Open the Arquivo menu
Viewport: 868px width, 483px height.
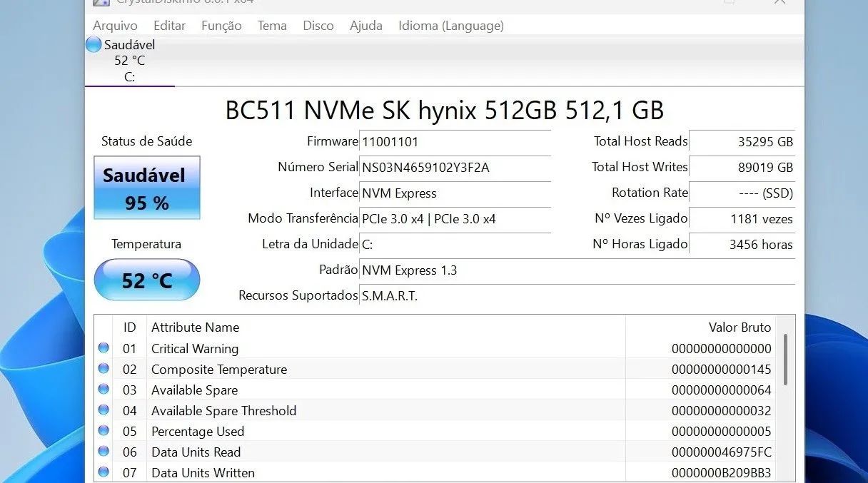115,26
